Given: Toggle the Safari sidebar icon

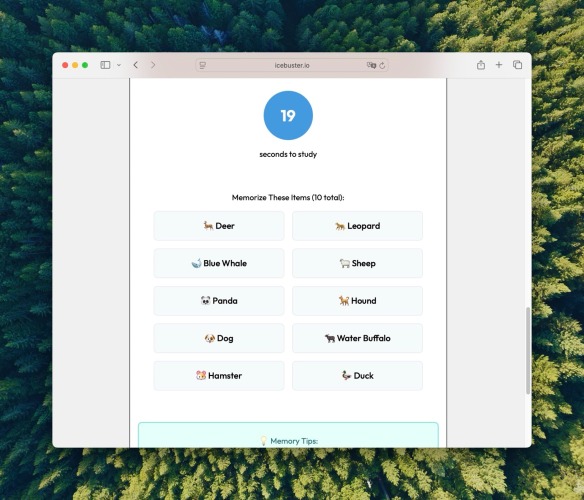Looking at the screenshot, I should [x=105, y=65].
